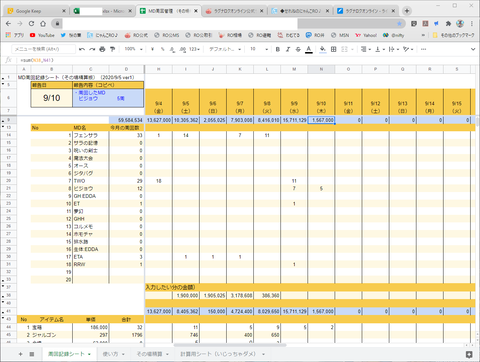This screenshot has width=480, height=362.
Task: Switch to the 計算用シート sheet tab
Action: (x=222, y=354)
